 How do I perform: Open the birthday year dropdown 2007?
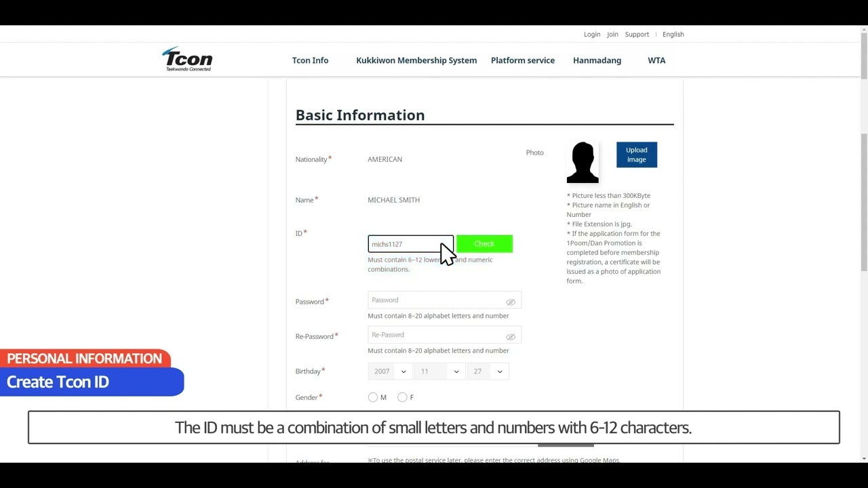390,371
